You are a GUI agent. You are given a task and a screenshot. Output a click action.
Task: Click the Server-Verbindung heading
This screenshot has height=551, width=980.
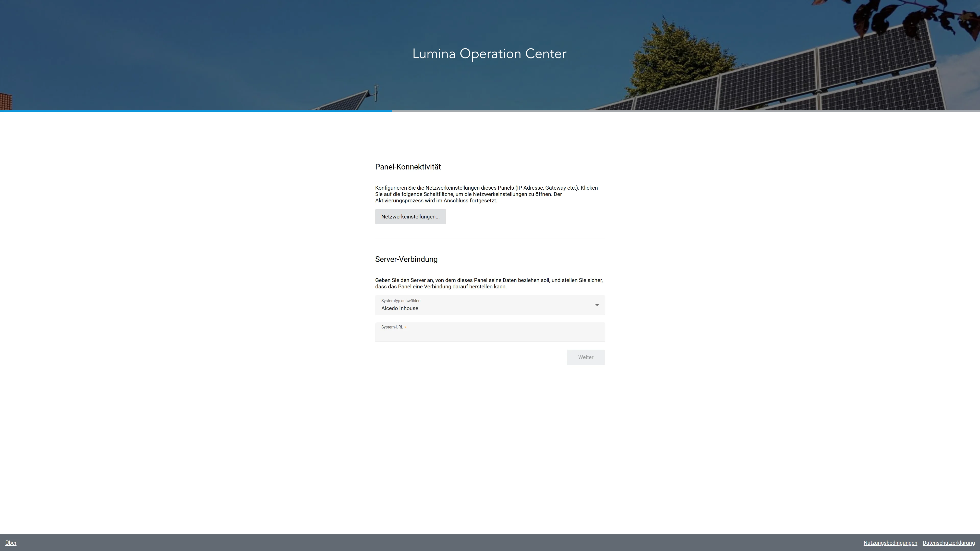pos(406,259)
